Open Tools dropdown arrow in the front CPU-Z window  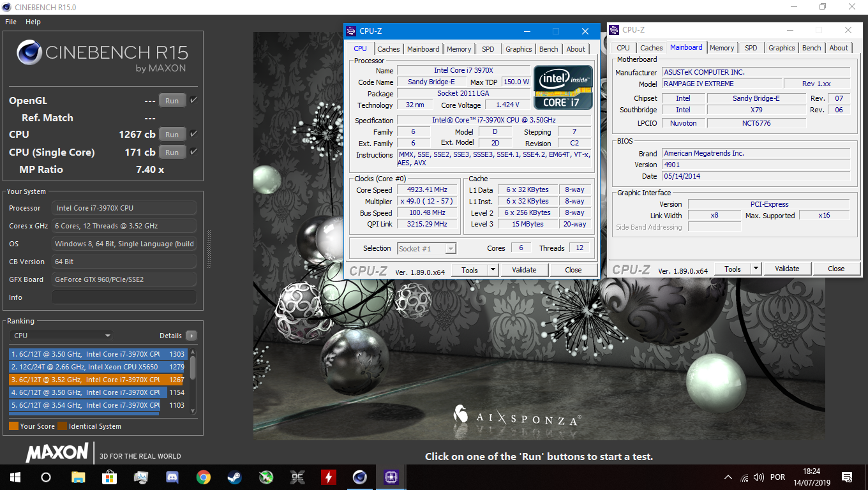pos(493,270)
